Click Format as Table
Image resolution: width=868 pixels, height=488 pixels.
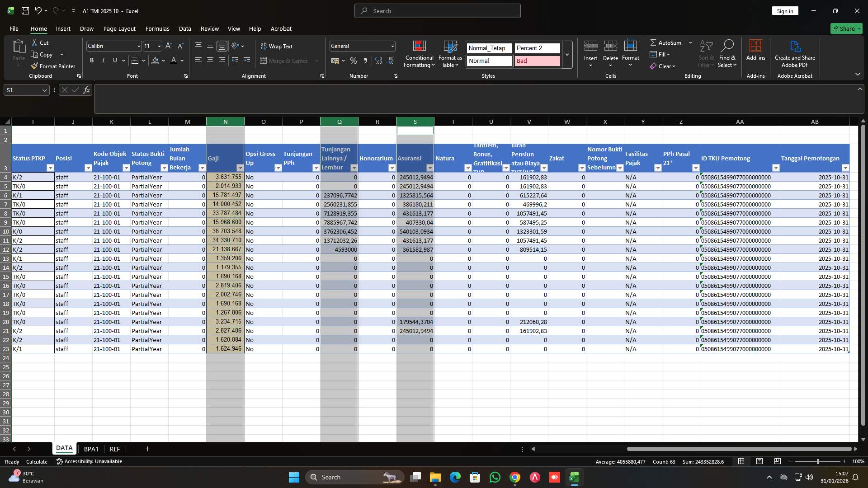(x=449, y=53)
